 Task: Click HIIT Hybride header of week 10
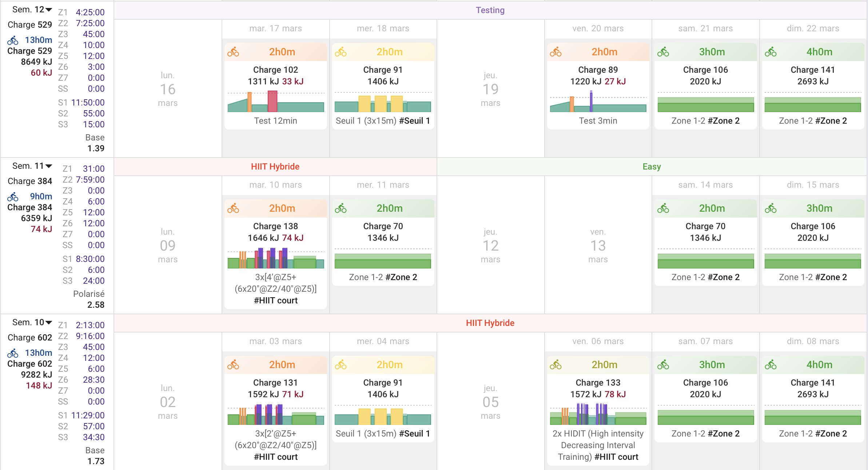pos(490,323)
